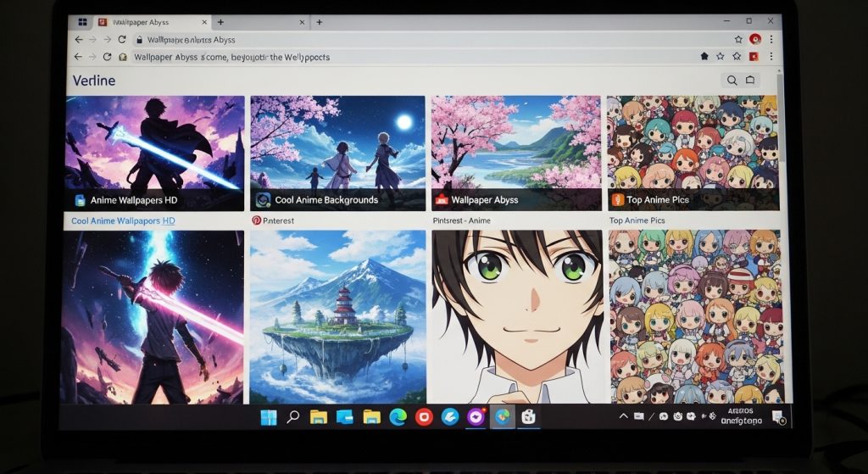This screenshot has height=474, width=868.
Task: Click the grid icon left of the browser tabs
Action: point(82,22)
